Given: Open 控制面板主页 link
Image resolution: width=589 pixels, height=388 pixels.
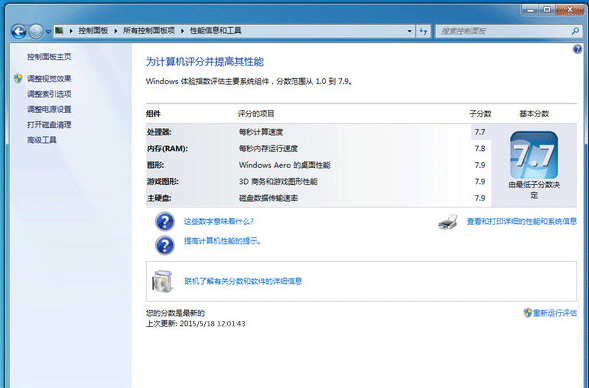Looking at the screenshot, I should point(49,57).
